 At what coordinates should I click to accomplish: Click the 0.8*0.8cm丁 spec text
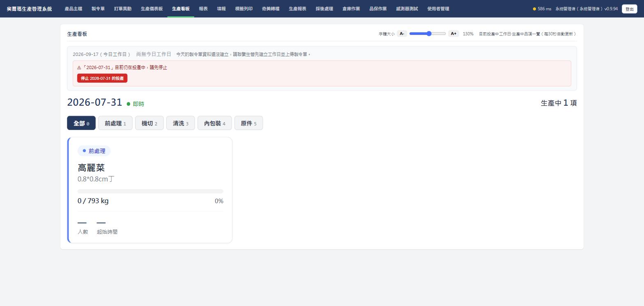(96, 179)
